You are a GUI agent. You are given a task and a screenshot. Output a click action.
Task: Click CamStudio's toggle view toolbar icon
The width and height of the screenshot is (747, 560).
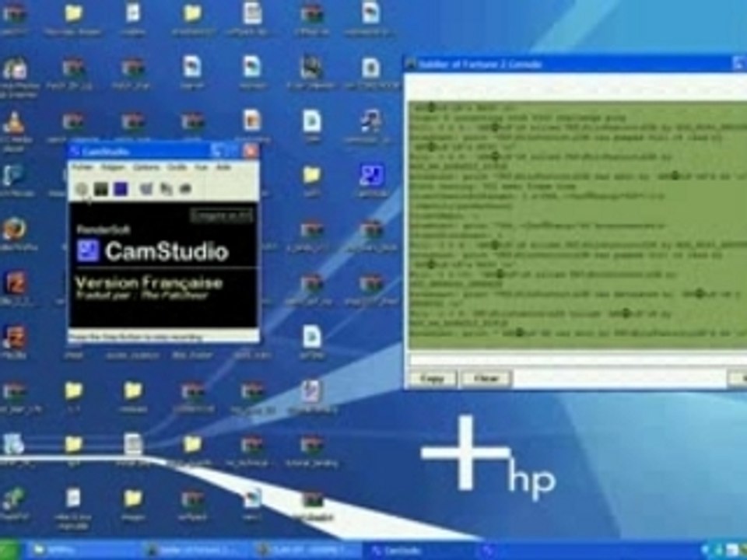146,189
